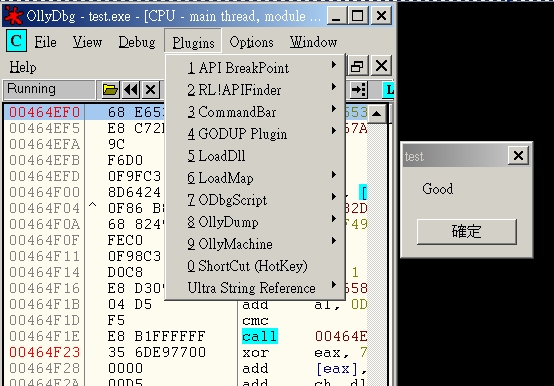
Task: Close the test message dialog
Action: (518, 155)
